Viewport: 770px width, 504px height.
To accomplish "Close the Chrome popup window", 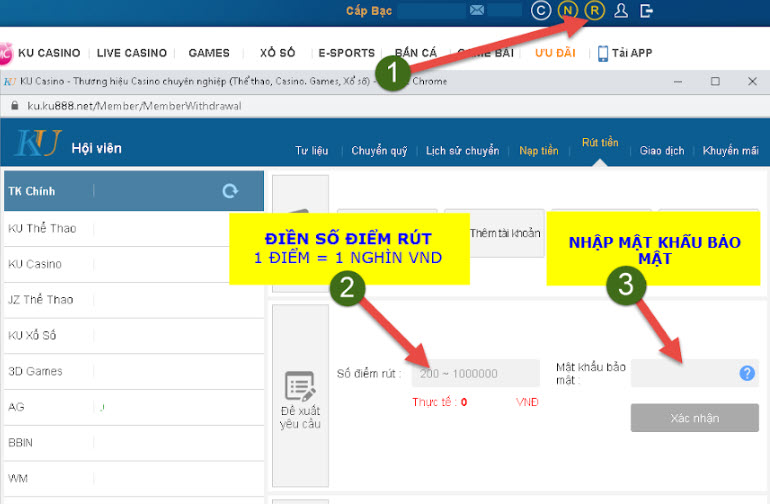I will pyautogui.click(x=752, y=81).
